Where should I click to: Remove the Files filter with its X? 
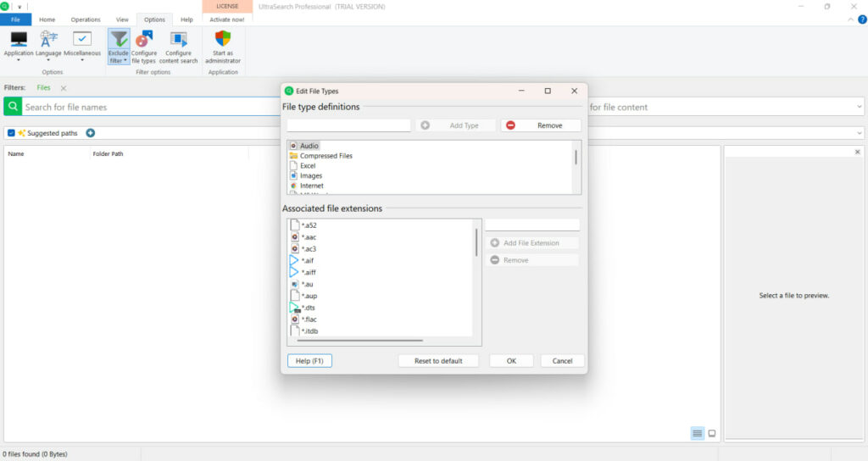[x=64, y=88]
